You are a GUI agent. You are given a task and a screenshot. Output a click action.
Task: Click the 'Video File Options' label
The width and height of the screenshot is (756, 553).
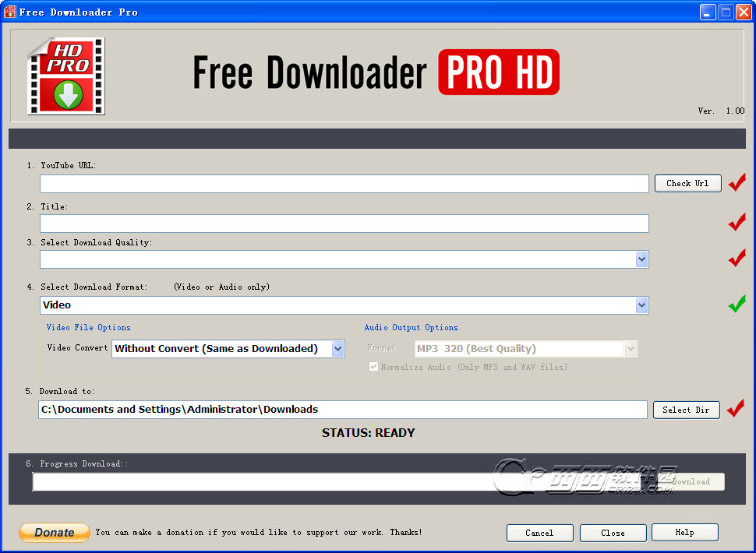coord(88,328)
